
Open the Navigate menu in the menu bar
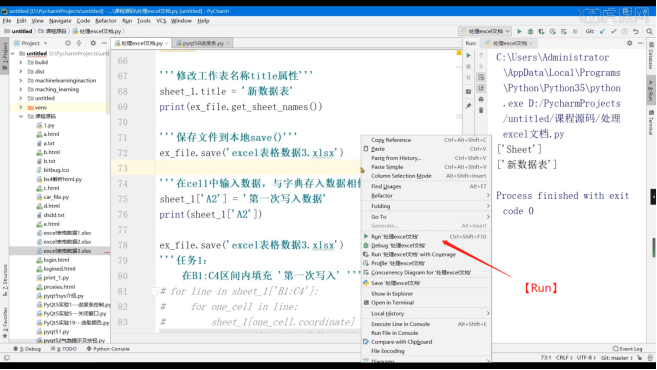[60, 21]
